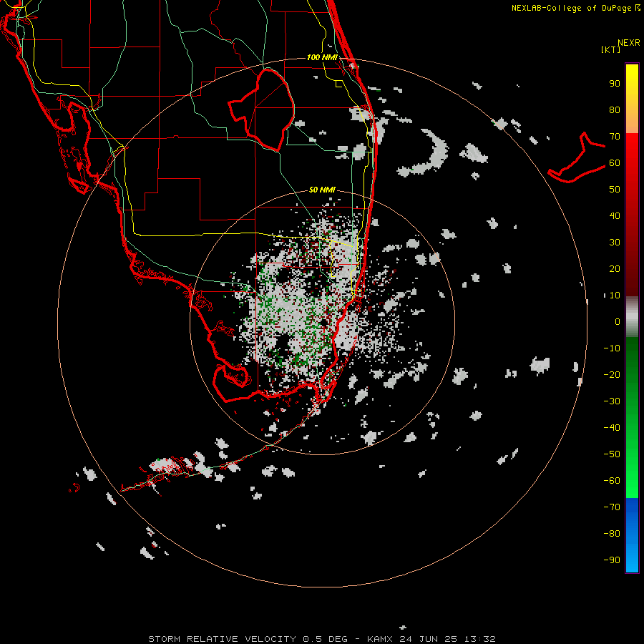Click the -70 value on the velocity scale

click(x=612, y=507)
